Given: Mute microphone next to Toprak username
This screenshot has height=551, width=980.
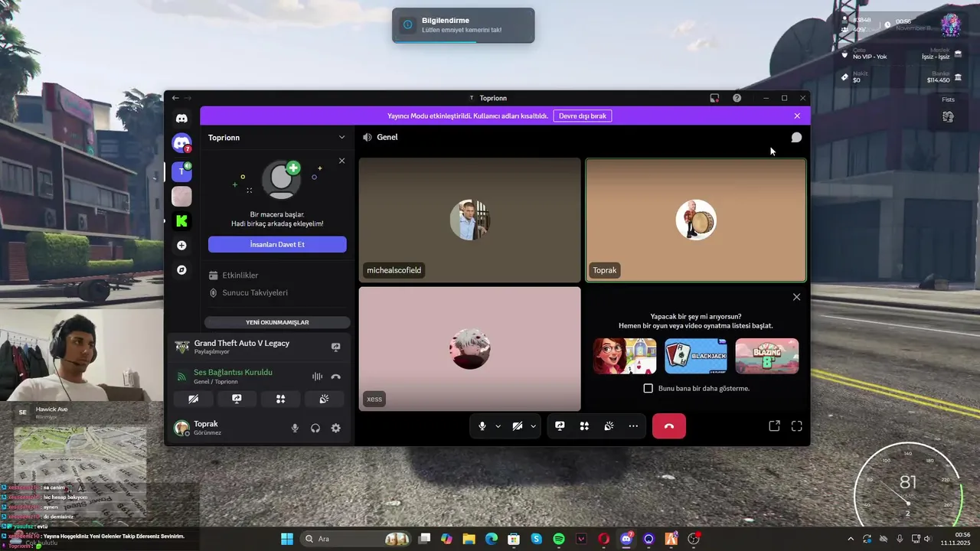Looking at the screenshot, I should tap(295, 428).
